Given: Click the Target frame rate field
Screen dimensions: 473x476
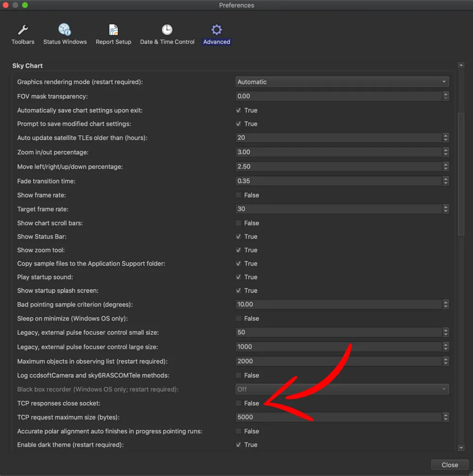Looking at the screenshot, I should click(339, 209).
